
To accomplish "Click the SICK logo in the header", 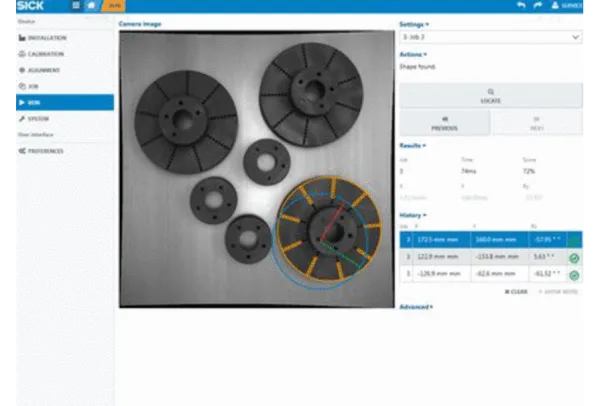I will click(30, 6).
